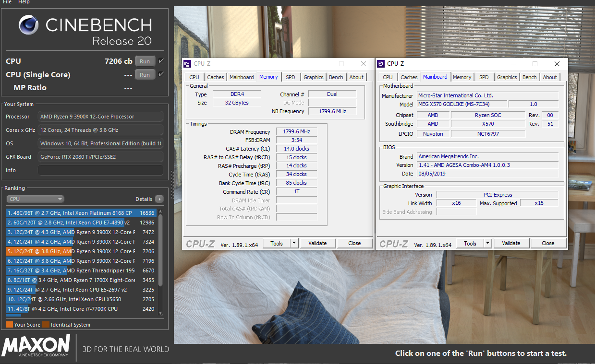Click Close button in Memory CPU-Z window
Screen dimensions: 595x364
pyautogui.click(x=354, y=243)
